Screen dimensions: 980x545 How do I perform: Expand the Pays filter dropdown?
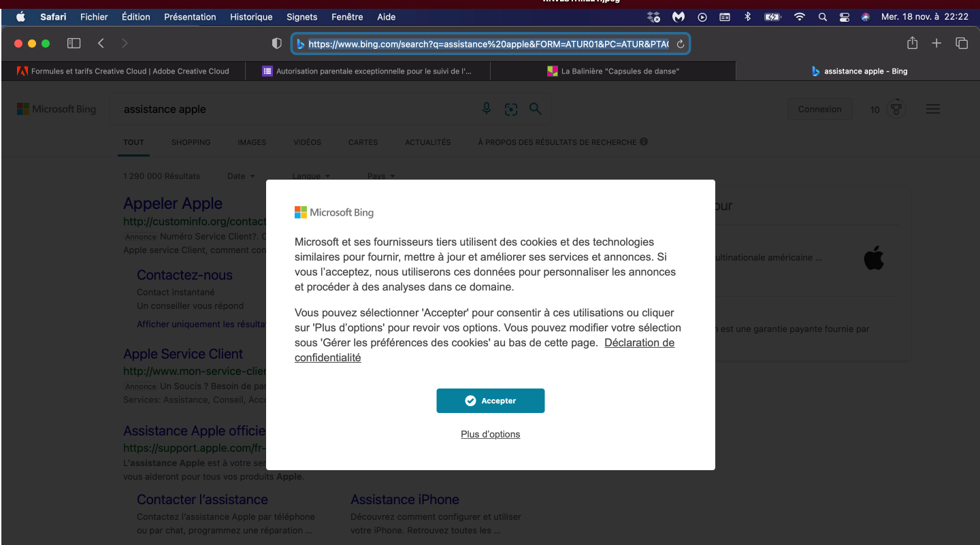pos(381,176)
